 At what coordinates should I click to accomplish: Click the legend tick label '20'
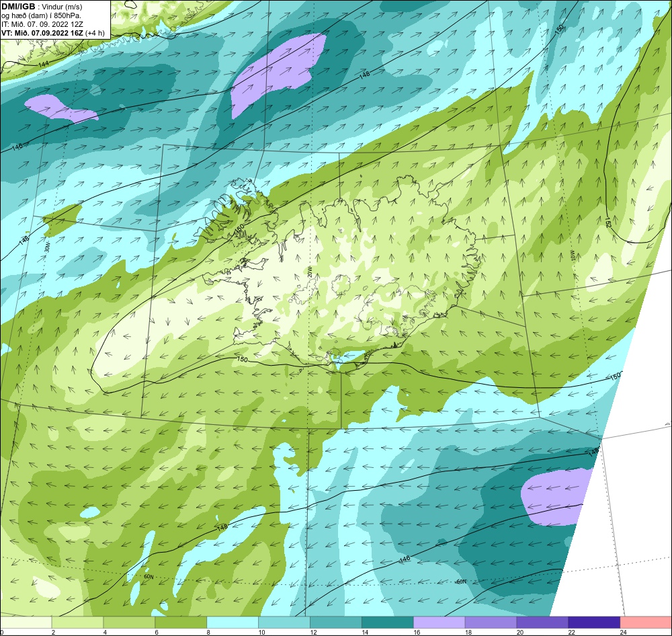(520, 632)
